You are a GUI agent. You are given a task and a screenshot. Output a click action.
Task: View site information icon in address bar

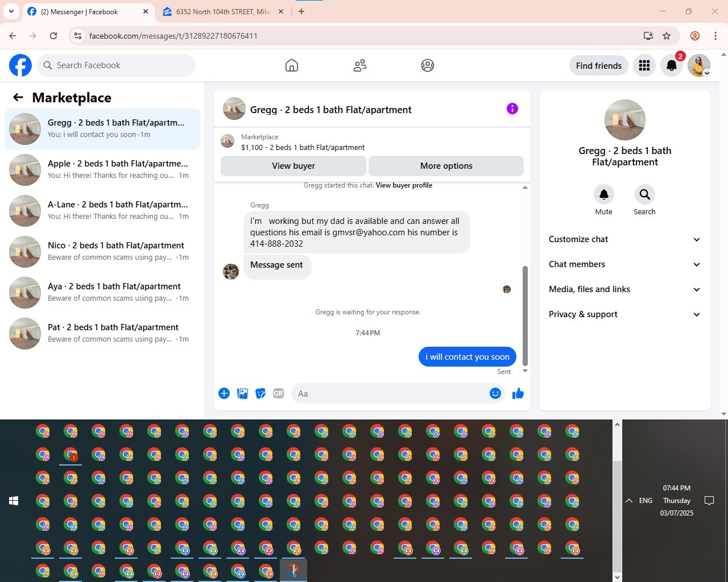78,36
